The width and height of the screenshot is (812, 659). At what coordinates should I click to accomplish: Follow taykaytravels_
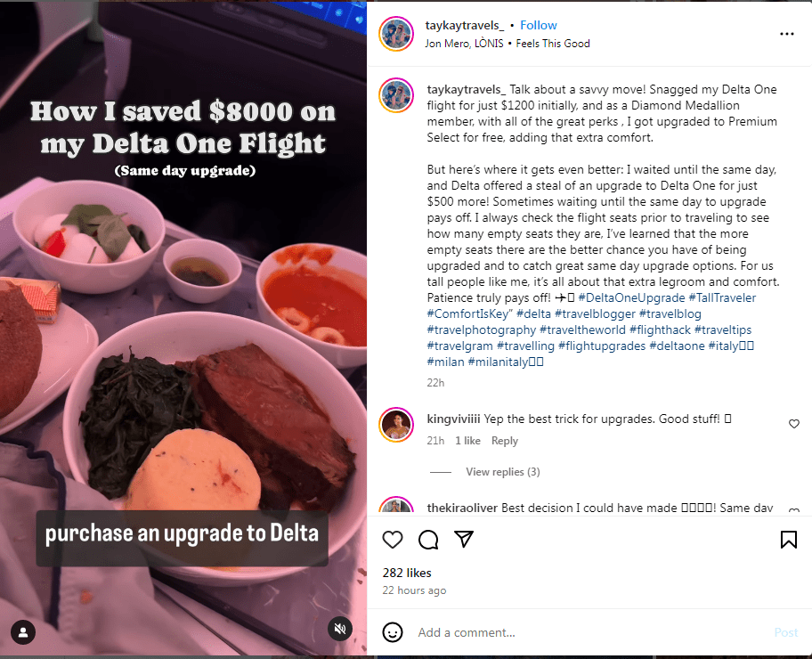point(538,26)
